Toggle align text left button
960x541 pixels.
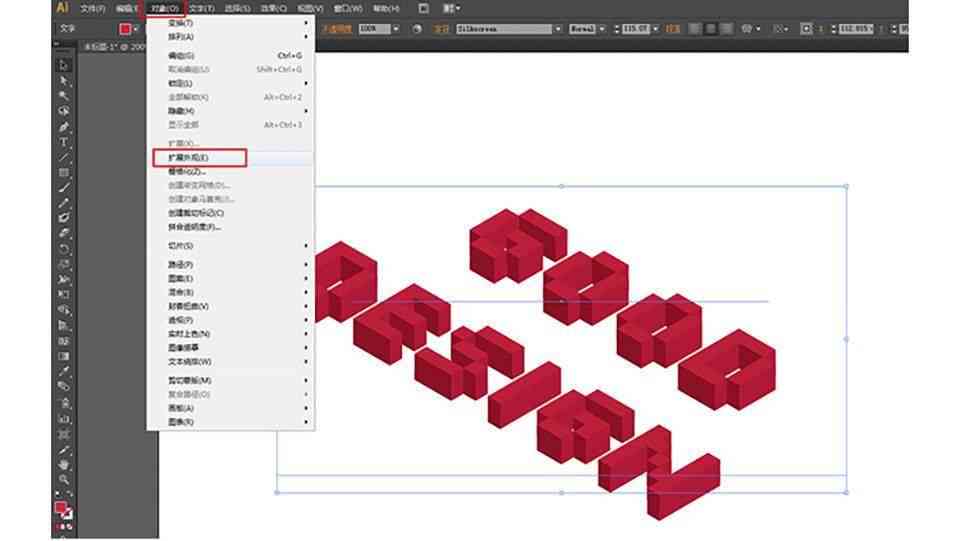click(694, 29)
